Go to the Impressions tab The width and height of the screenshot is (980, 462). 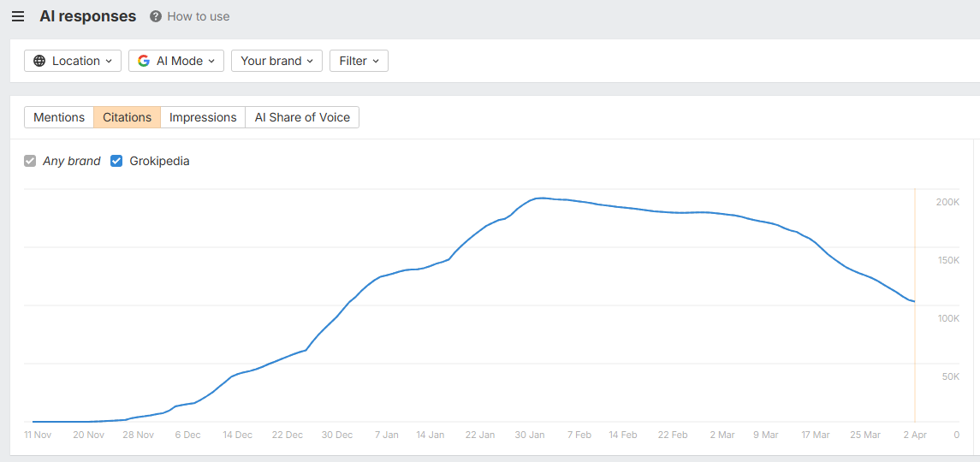[203, 117]
